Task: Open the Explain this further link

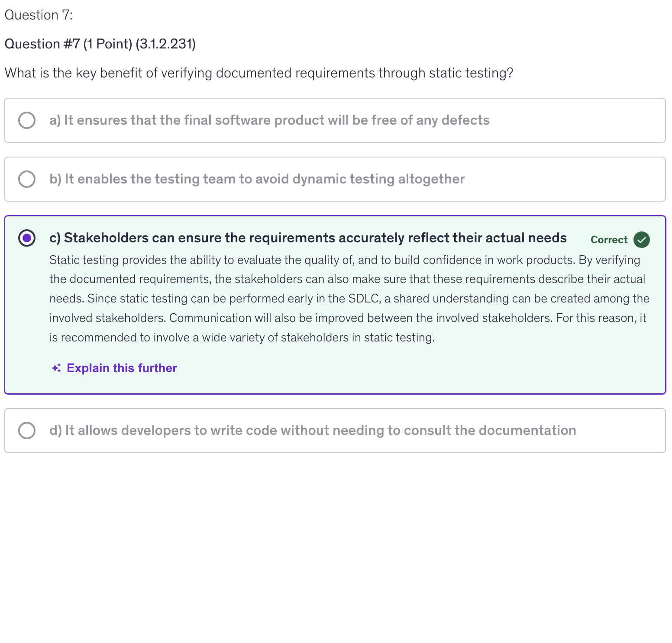Action: pyautogui.click(x=122, y=368)
